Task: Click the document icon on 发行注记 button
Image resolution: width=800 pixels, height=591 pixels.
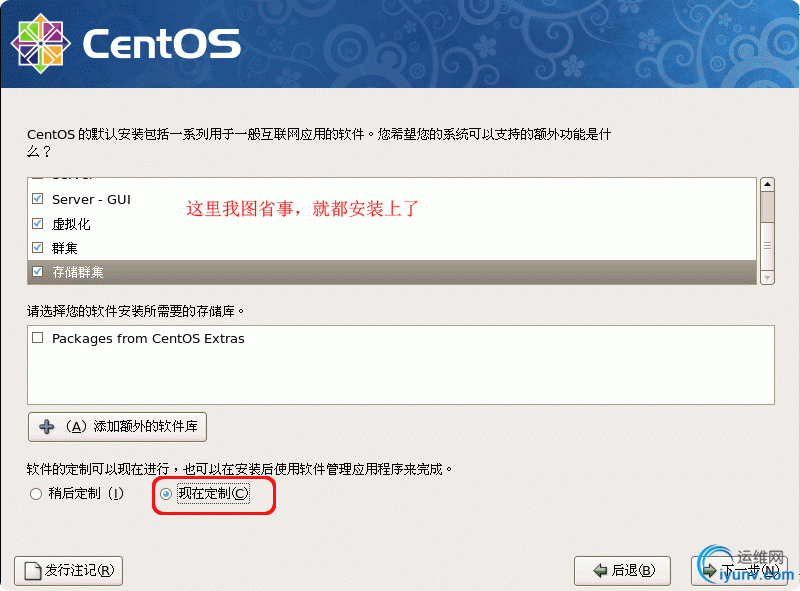Action: click(33, 571)
